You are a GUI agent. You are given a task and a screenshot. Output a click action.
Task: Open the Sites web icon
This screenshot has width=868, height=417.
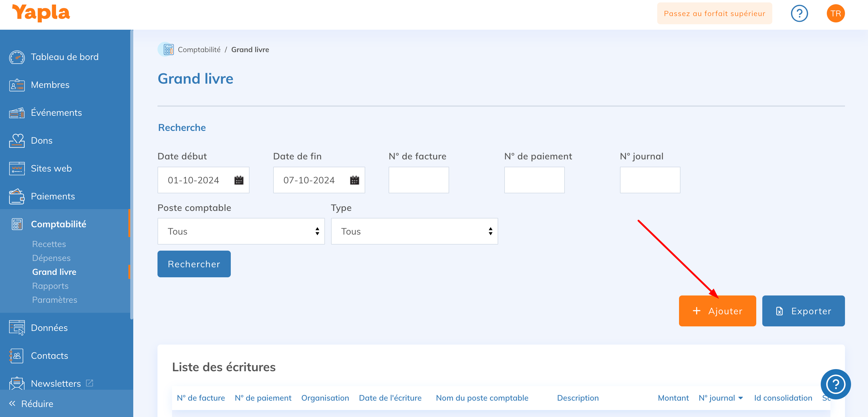coord(17,168)
